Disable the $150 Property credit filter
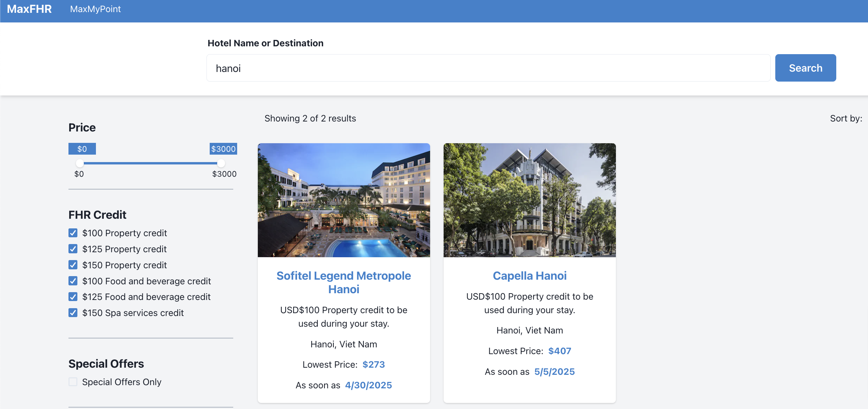868x409 pixels. 73,265
